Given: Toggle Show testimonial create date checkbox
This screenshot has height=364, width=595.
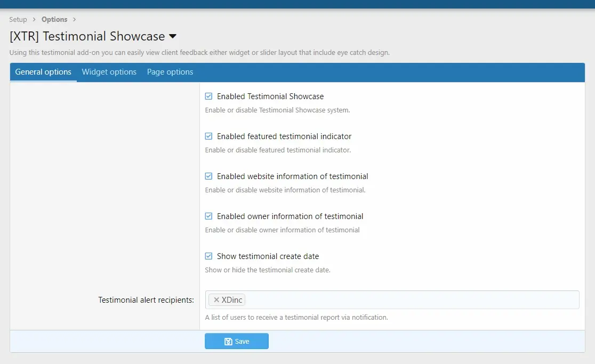Looking at the screenshot, I should point(208,256).
